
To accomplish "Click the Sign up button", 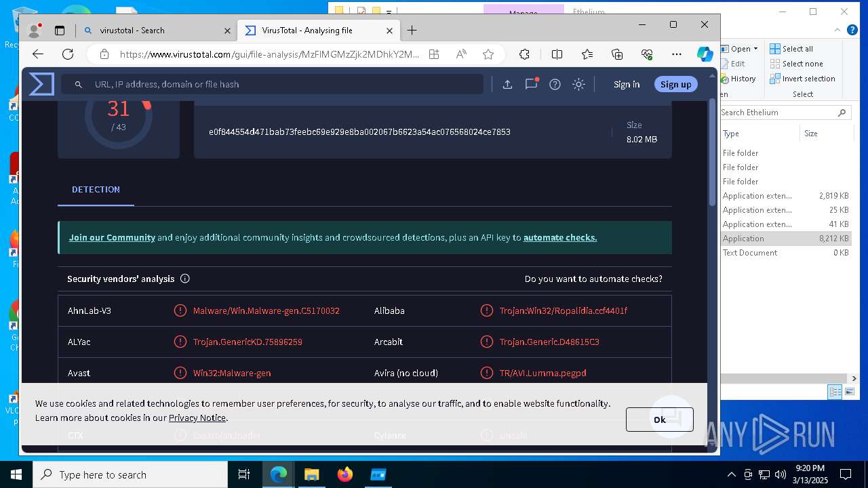I will (676, 84).
